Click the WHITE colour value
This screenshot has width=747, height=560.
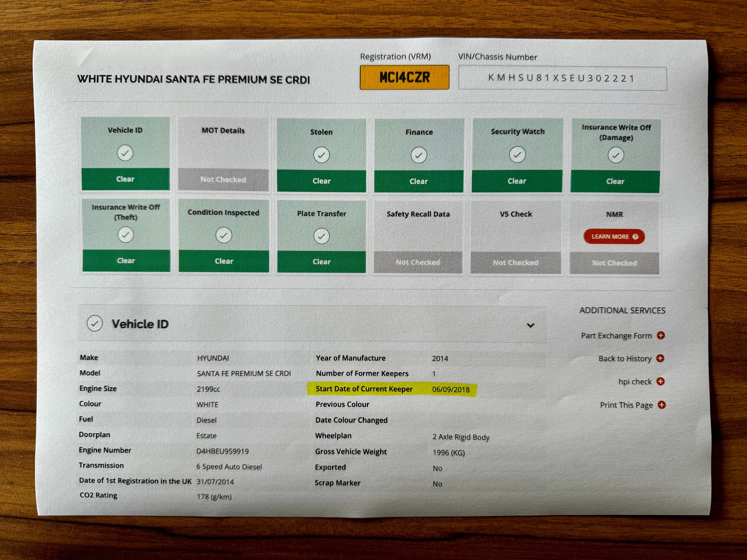coord(208,404)
